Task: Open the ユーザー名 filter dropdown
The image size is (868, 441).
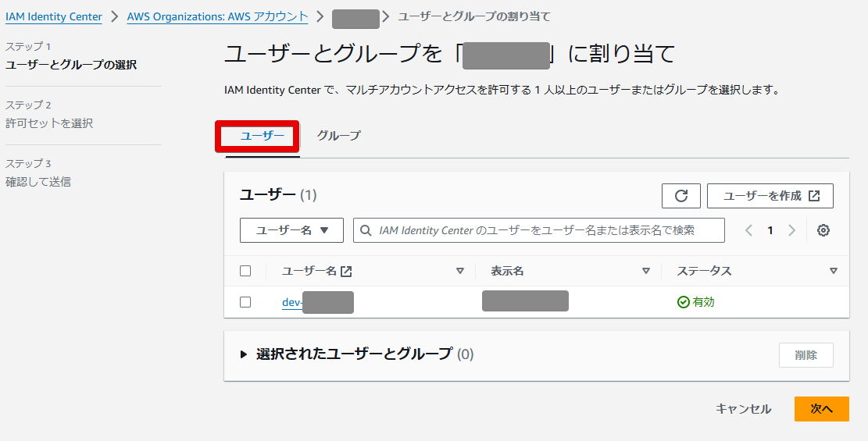Action: pos(291,230)
